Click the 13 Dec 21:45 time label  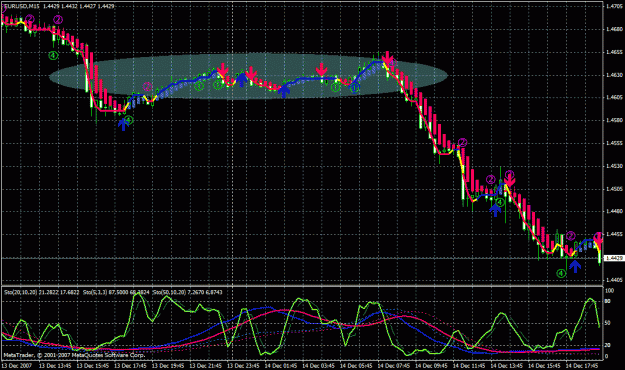(206, 366)
